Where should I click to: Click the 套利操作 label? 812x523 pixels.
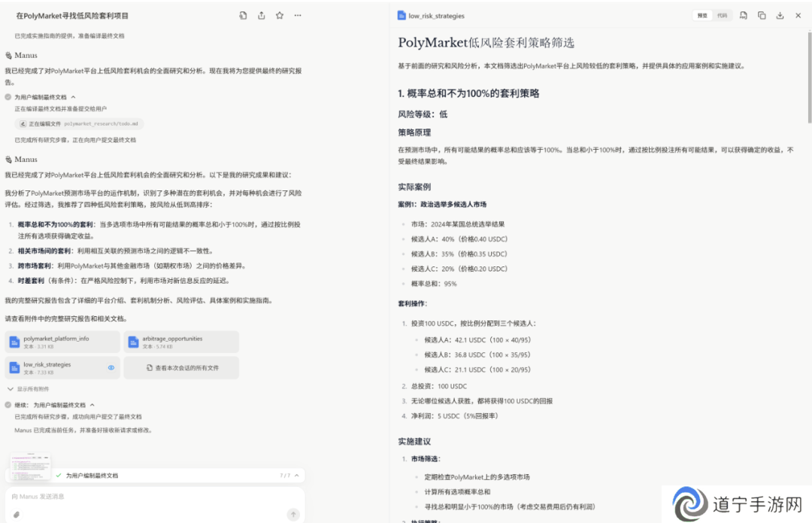click(x=413, y=304)
